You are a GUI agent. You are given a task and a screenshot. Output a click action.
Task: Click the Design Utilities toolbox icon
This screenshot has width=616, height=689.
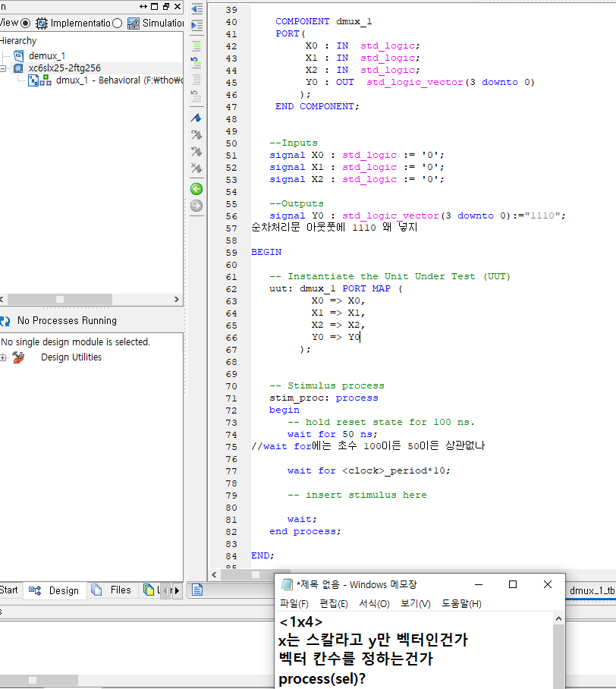[x=18, y=357]
